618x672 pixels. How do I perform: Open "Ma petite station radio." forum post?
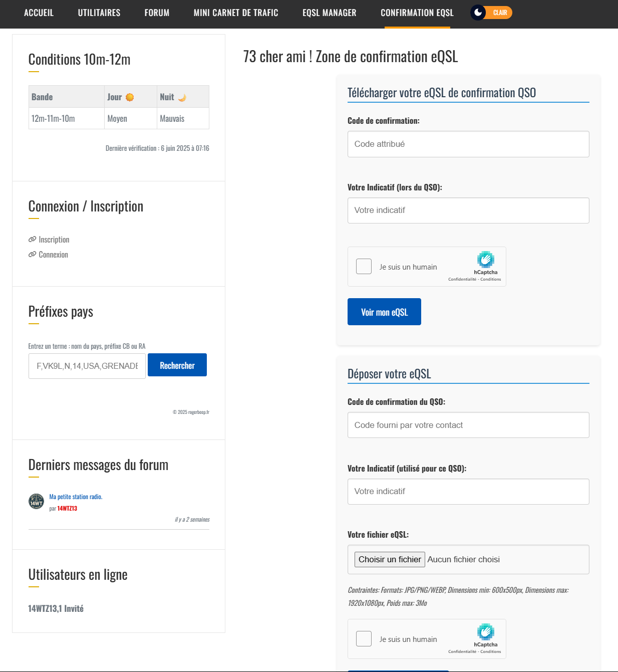point(76,497)
